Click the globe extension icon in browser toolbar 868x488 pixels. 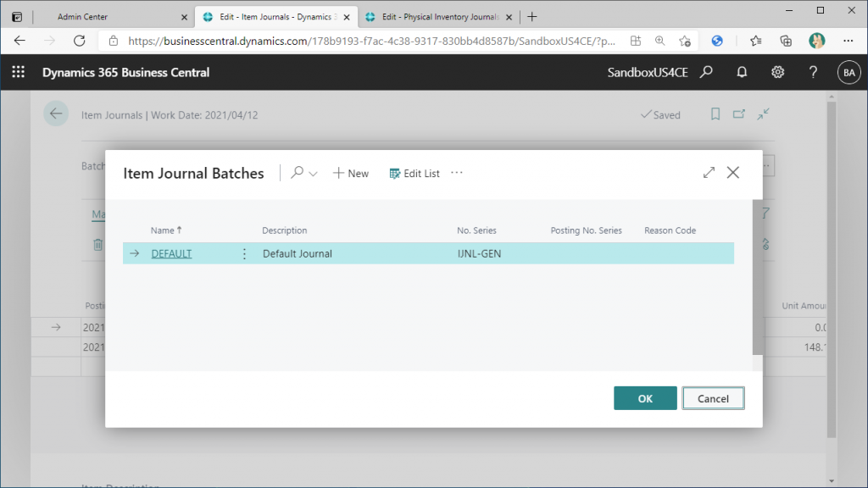[717, 41]
